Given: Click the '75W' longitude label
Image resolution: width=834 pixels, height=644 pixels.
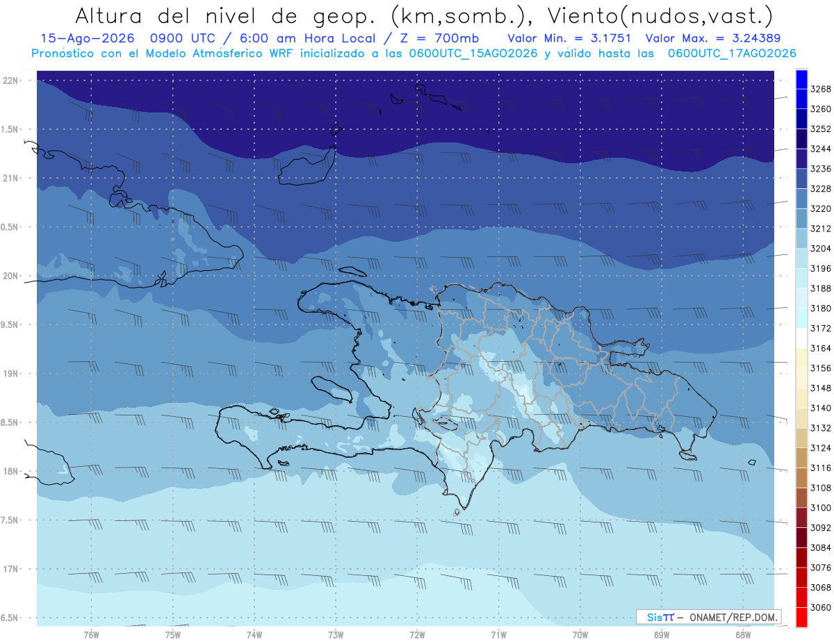Looking at the screenshot, I should (x=173, y=634).
